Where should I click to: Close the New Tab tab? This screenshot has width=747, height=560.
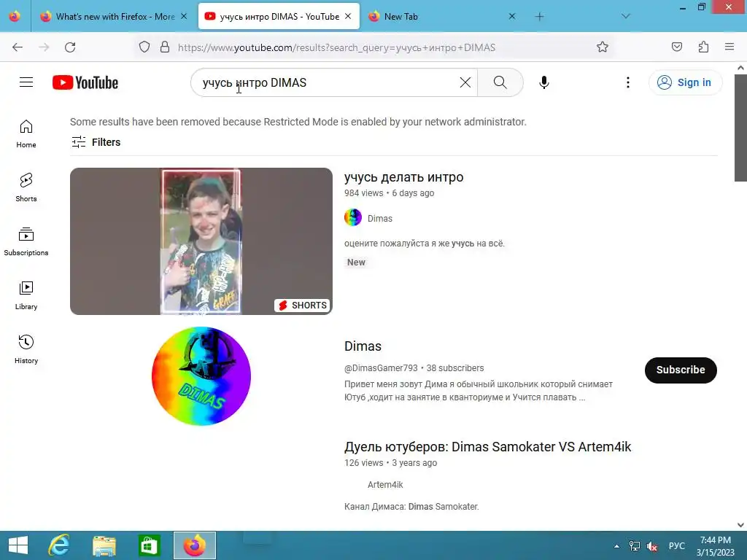(x=511, y=17)
